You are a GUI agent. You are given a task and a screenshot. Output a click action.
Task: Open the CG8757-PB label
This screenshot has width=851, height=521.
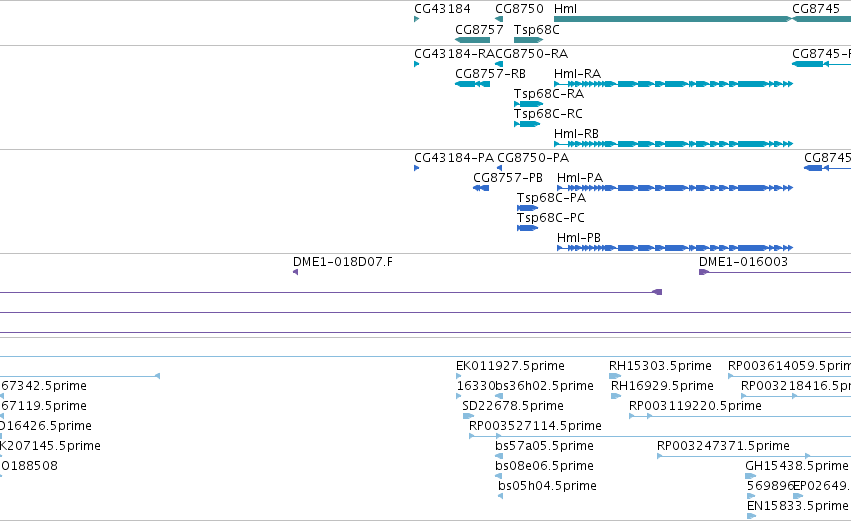507,178
